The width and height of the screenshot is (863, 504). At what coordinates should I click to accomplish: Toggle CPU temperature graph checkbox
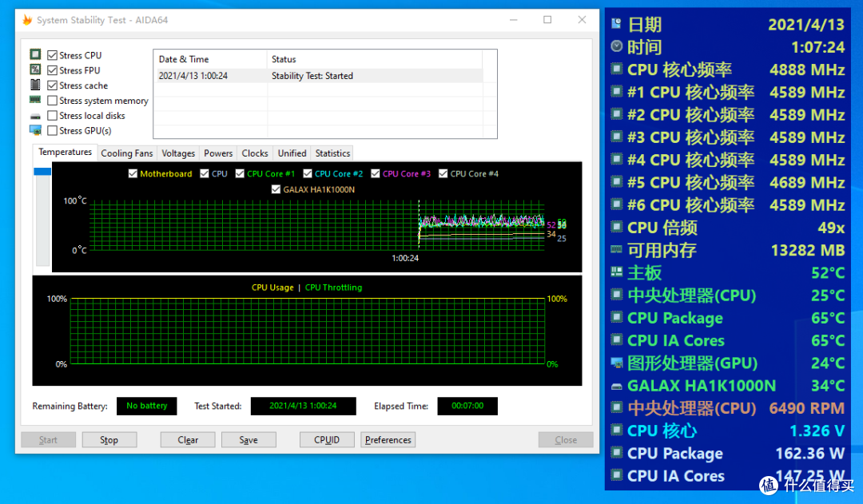(205, 173)
